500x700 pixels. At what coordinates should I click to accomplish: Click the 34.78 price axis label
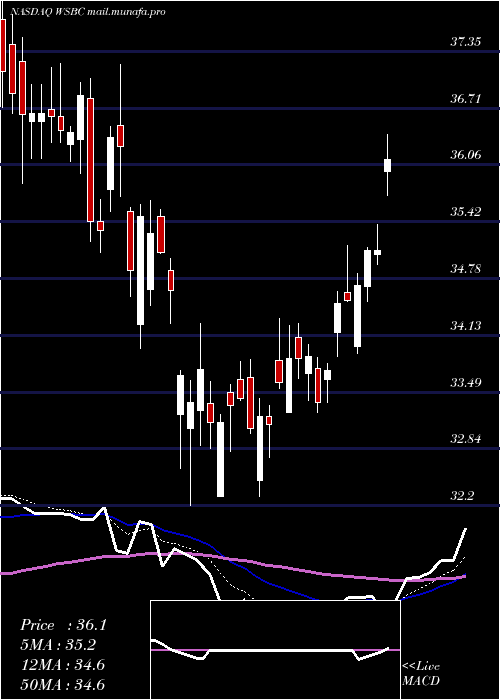coord(465,269)
